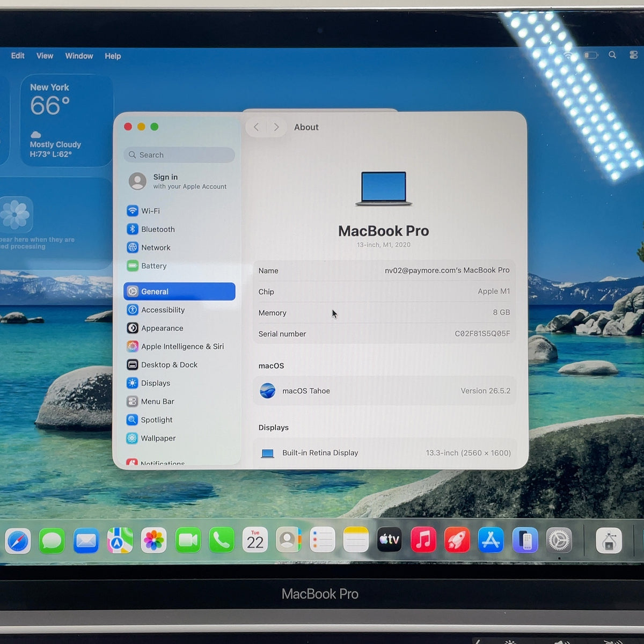
Task: Open Bluetooth settings in sidebar
Action: click(179, 229)
